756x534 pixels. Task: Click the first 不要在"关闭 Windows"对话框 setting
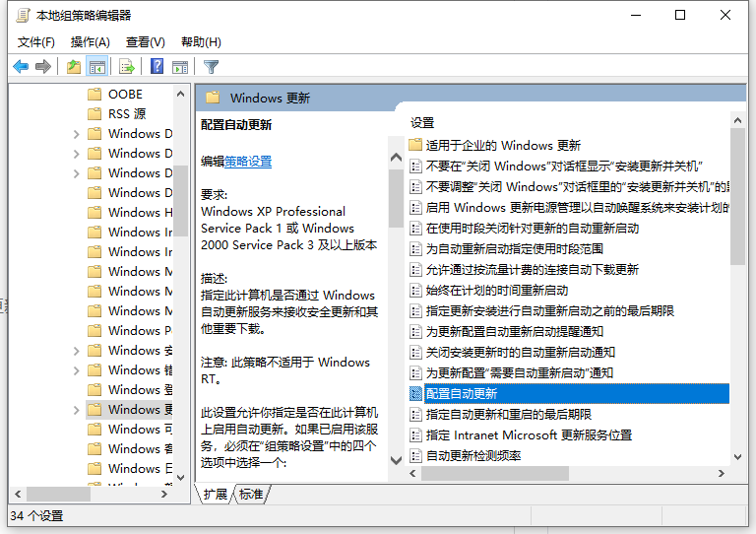(x=564, y=166)
